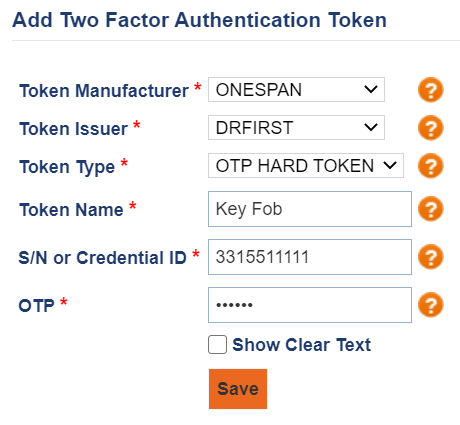The image size is (460, 425).
Task: Click the help icon beside OTP field
Action: point(430,305)
